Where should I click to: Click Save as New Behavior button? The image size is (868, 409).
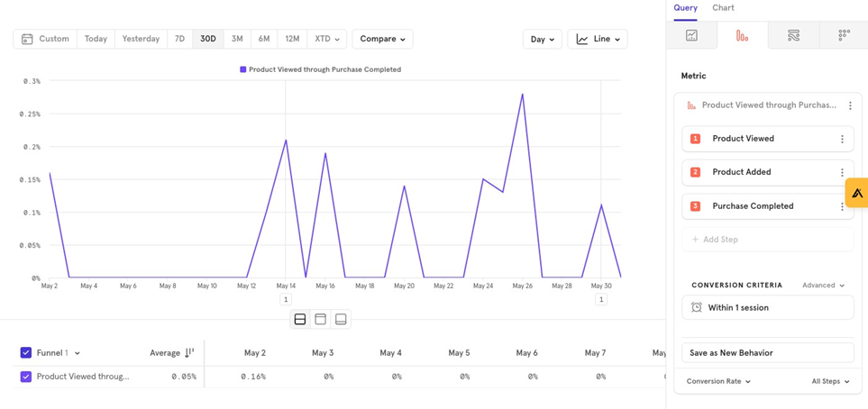[767, 353]
